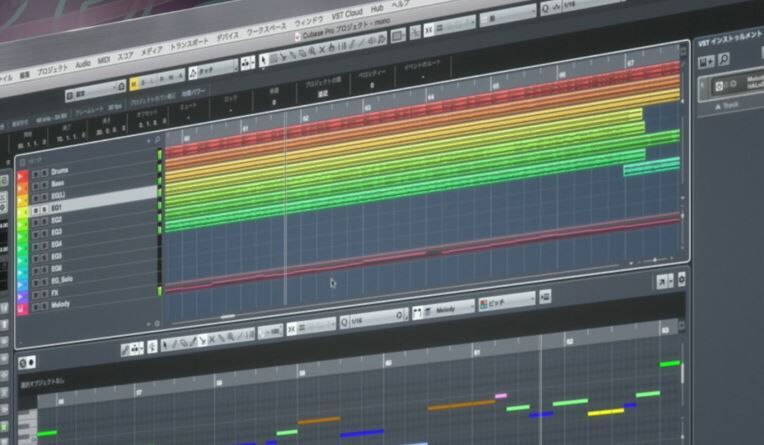Viewport: 764px width, 445px height.
Task: Toggle the global S solo state button
Action: 143,82
